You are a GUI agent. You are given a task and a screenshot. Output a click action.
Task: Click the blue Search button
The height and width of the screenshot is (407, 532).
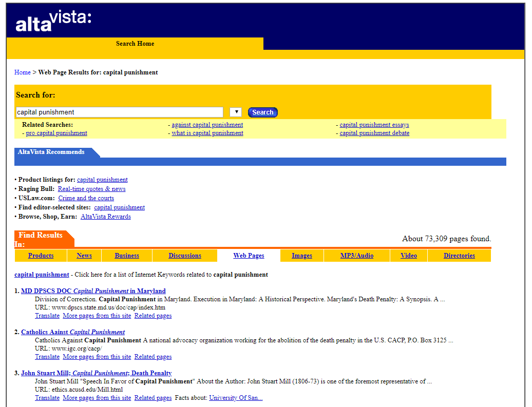click(262, 112)
